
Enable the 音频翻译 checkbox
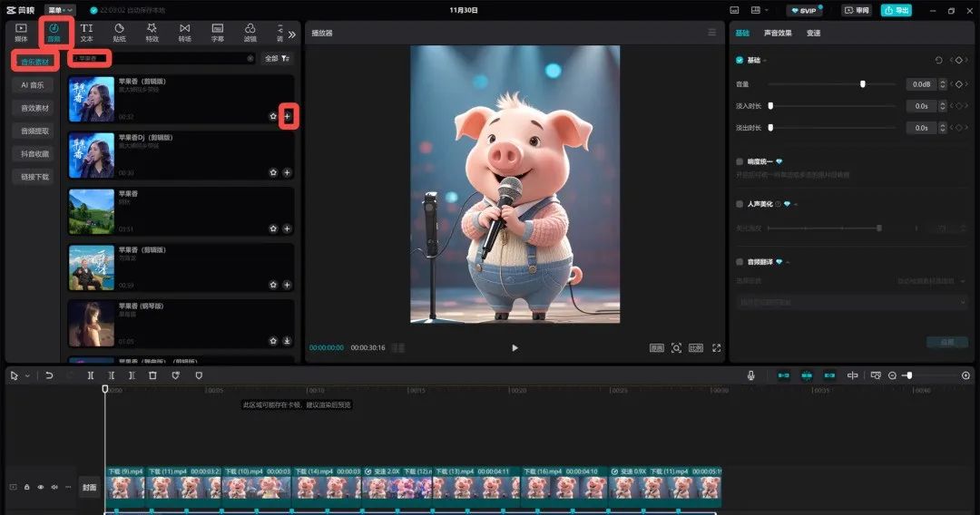[x=740, y=262]
